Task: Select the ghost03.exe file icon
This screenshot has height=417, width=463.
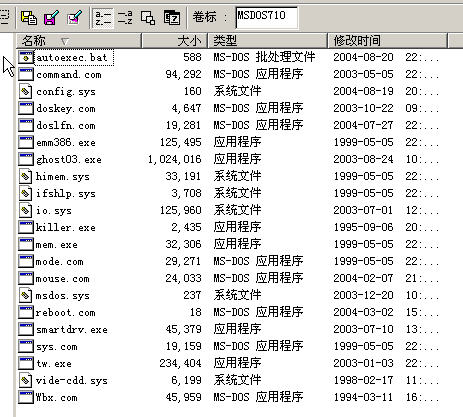Action: 26,159
